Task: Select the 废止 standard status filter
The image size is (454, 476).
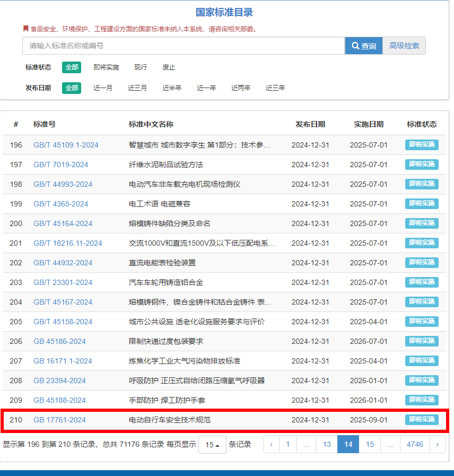Action: (x=169, y=67)
